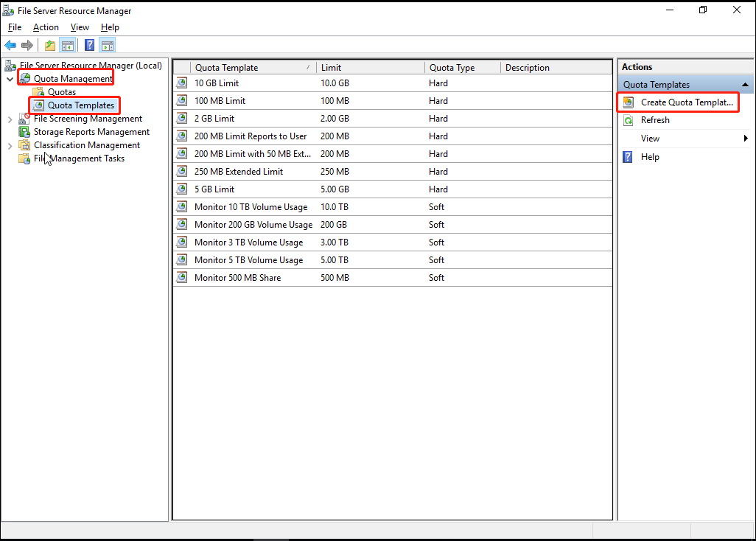
Task: Collapse the Quota Management tree node
Action: click(x=10, y=79)
